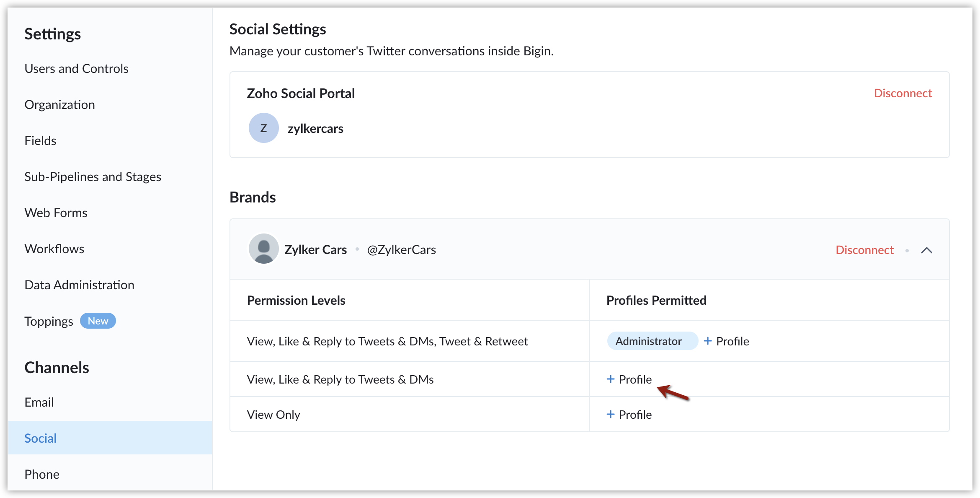Add profile to View Only permission
980x498 pixels.
coord(629,415)
